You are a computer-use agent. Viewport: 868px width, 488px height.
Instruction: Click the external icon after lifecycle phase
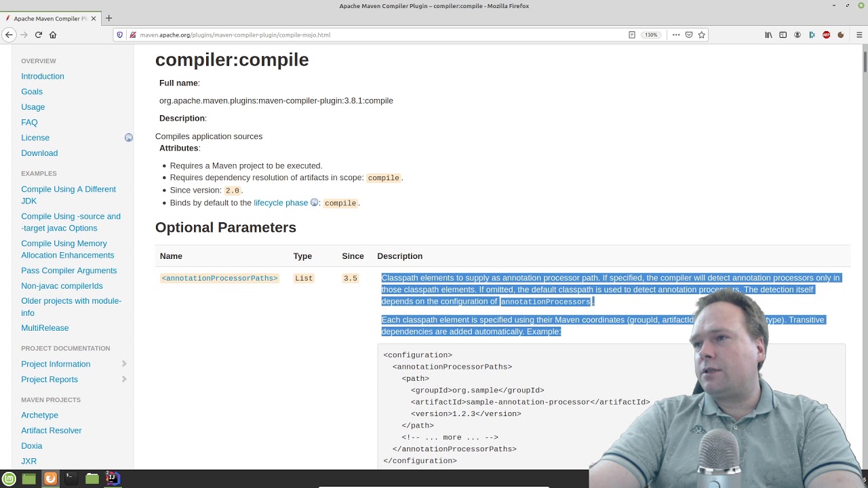(x=314, y=203)
